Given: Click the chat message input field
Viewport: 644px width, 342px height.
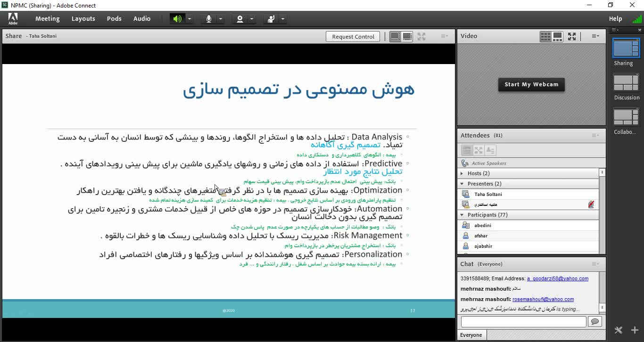Looking at the screenshot, I should pyautogui.click(x=523, y=321).
